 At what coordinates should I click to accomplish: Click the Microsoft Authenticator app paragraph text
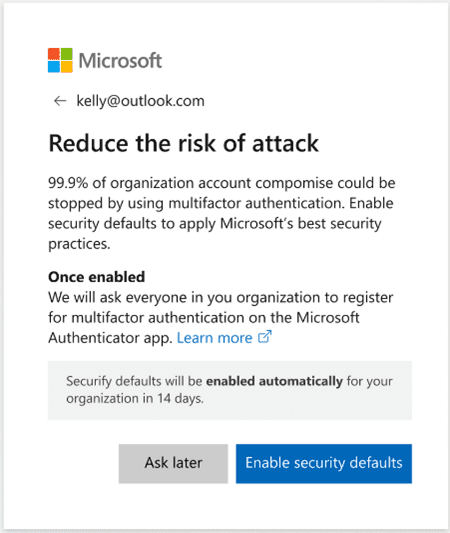tap(221, 317)
